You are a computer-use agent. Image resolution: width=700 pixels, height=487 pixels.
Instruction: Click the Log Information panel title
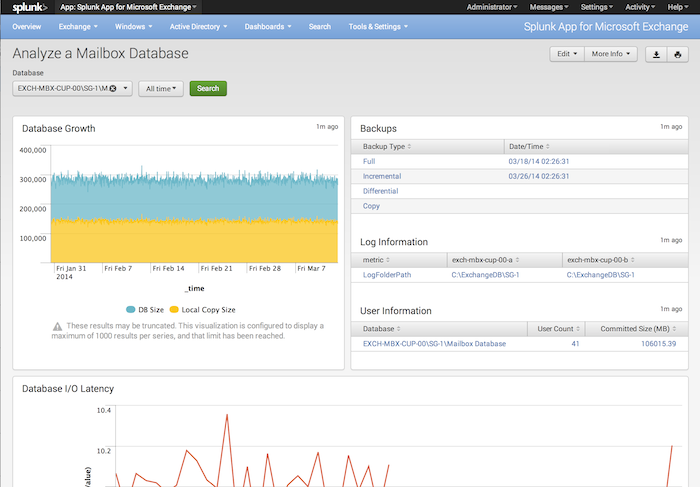(394, 242)
